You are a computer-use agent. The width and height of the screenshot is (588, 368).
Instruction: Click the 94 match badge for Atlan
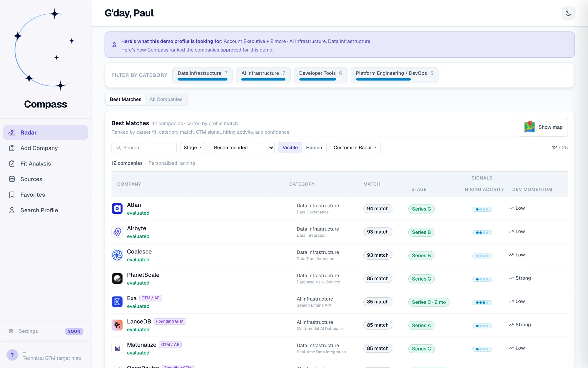pyautogui.click(x=377, y=208)
